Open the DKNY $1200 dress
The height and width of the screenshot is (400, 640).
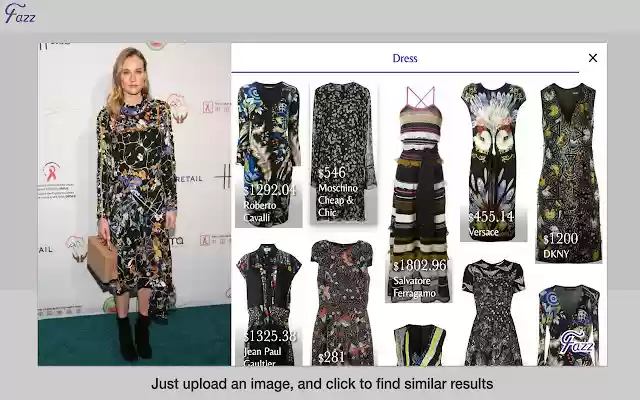click(x=569, y=172)
